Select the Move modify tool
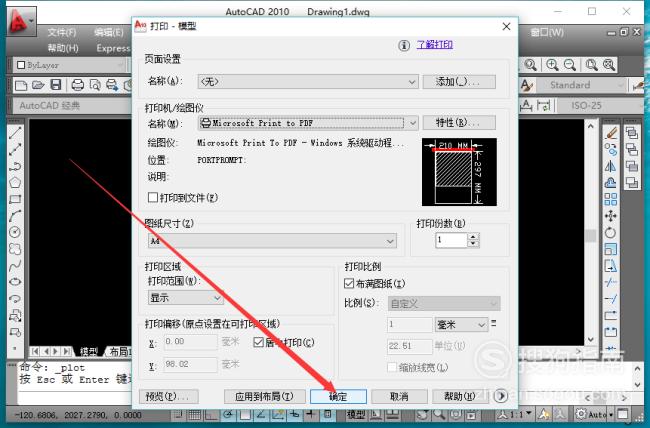This screenshot has height=428, width=650. 611,216
